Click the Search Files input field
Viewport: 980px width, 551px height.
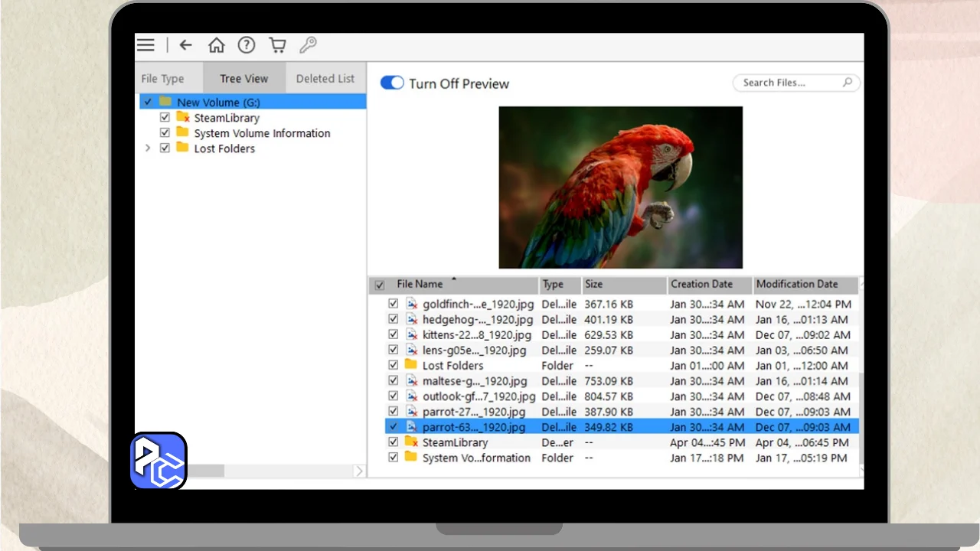pos(789,83)
